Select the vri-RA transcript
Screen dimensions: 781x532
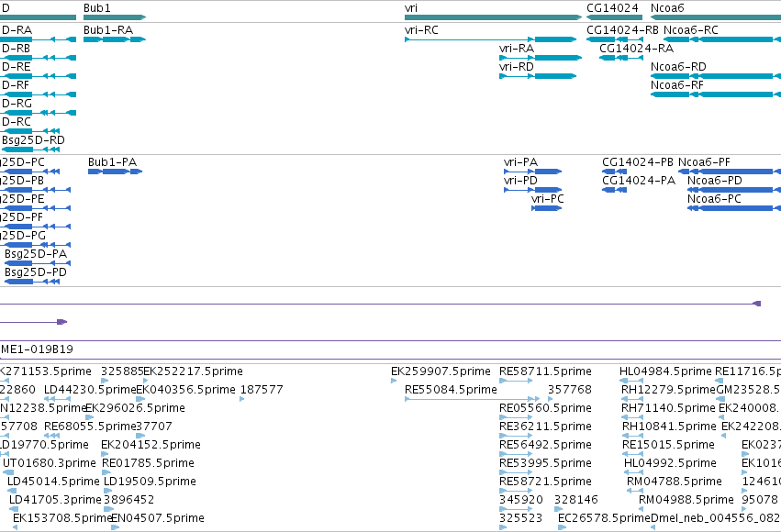(541, 58)
